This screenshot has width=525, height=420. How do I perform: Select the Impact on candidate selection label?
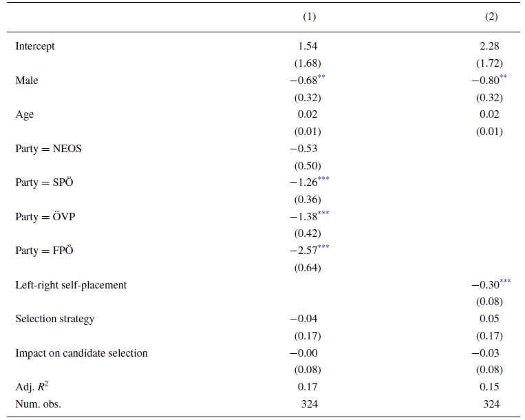tap(81, 353)
